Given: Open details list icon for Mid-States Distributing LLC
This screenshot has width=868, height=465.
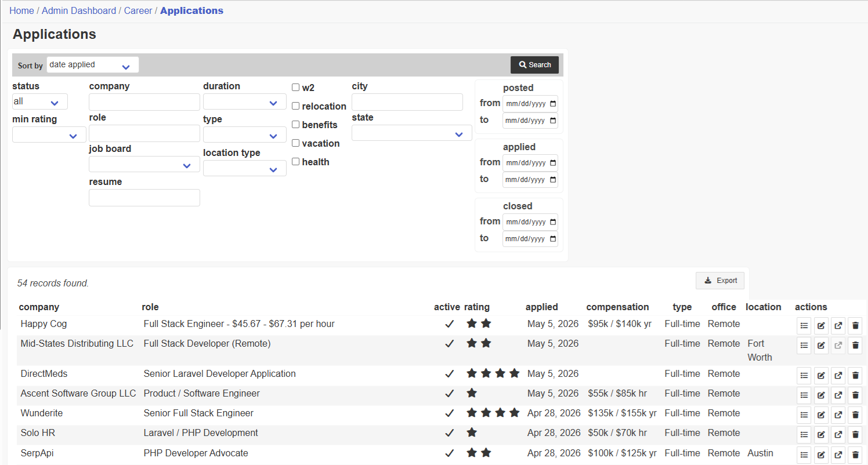Looking at the screenshot, I should (804, 346).
